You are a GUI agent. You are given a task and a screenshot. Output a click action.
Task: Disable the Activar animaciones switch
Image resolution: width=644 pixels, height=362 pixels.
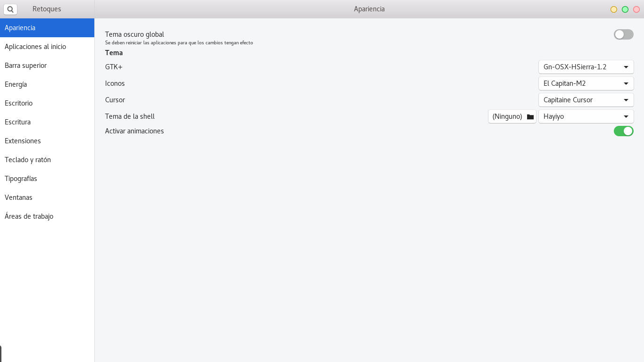[x=624, y=131]
